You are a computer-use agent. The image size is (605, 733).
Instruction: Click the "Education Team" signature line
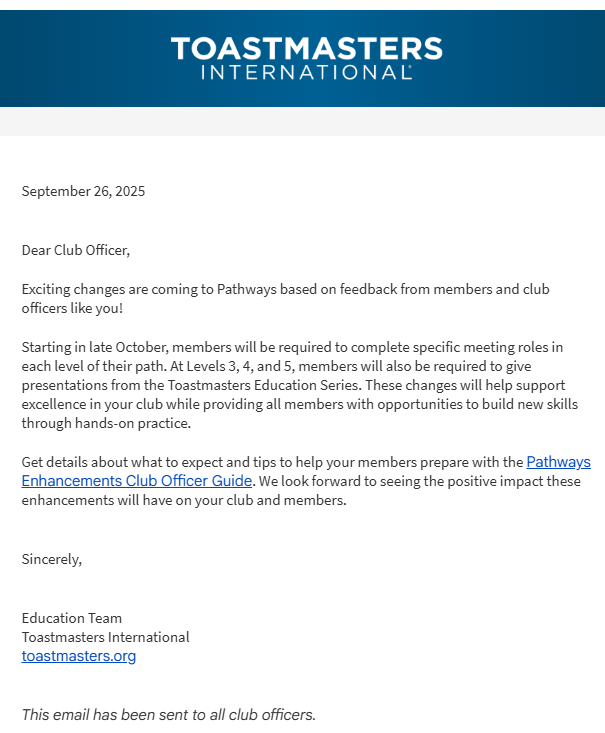pyautogui.click(x=72, y=618)
